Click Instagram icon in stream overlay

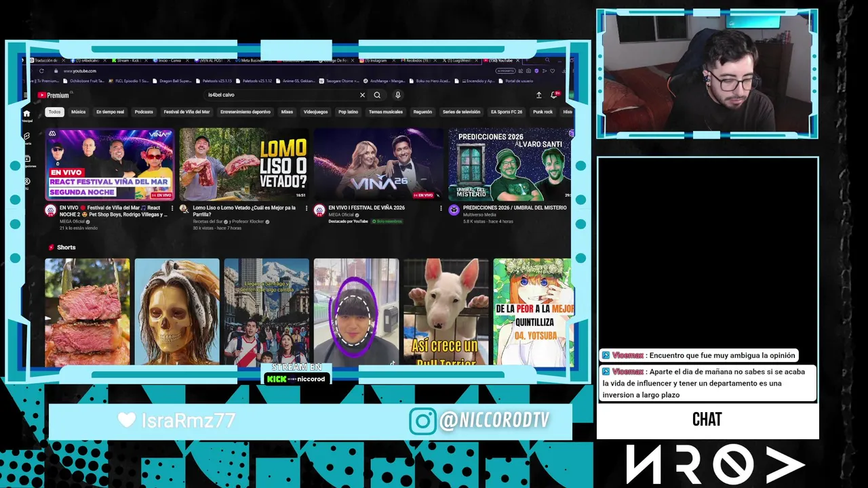pyautogui.click(x=422, y=421)
